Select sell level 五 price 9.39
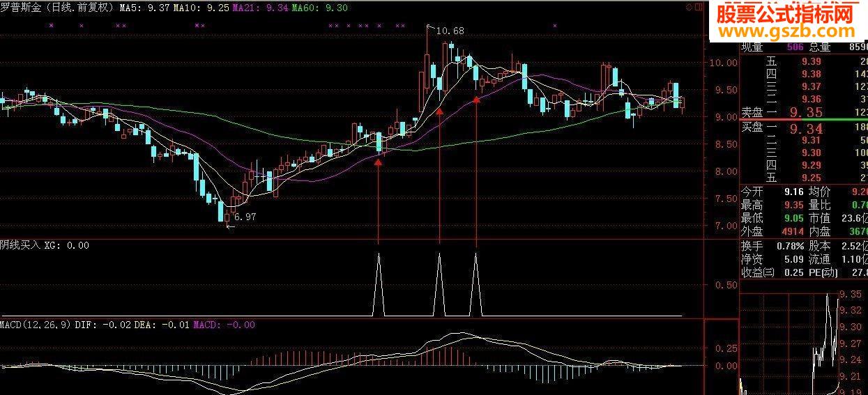Viewport: 868px width, 395px height. 811,62
